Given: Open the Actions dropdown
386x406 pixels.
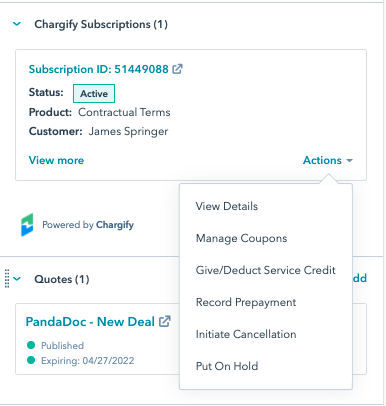Looking at the screenshot, I should pyautogui.click(x=328, y=160).
